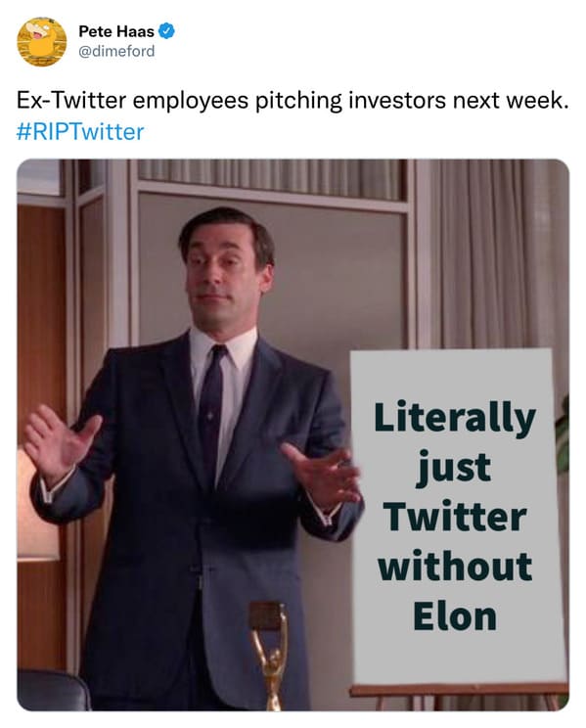Click the word 'Twitter' on the sign

pos(455,517)
